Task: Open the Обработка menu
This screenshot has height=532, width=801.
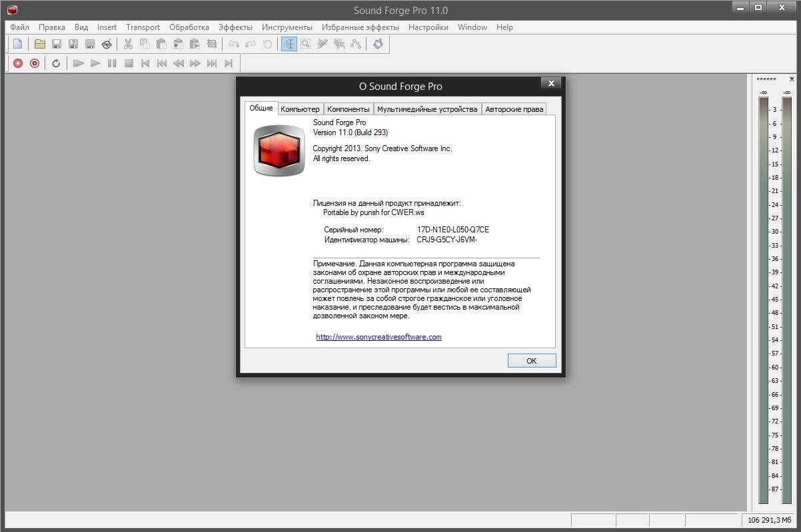Action: [189, 27]
